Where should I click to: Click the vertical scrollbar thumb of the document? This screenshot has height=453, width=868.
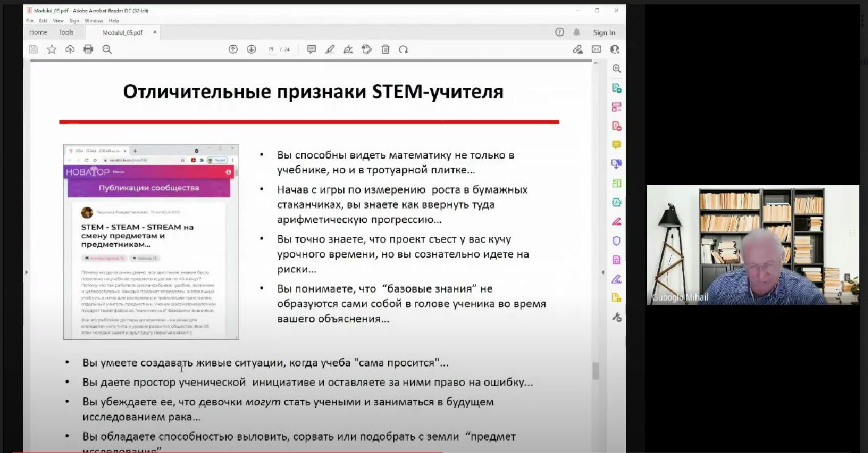(x=596, y=371)
